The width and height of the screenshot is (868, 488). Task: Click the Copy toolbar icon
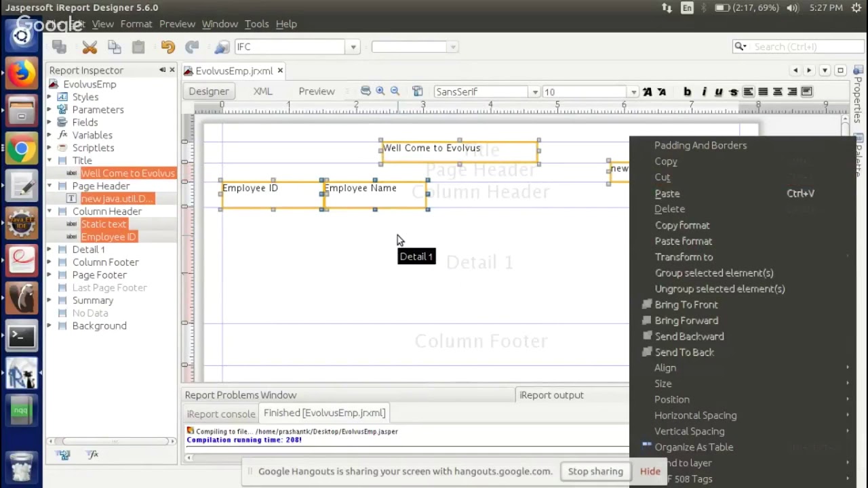pos(114,47)
